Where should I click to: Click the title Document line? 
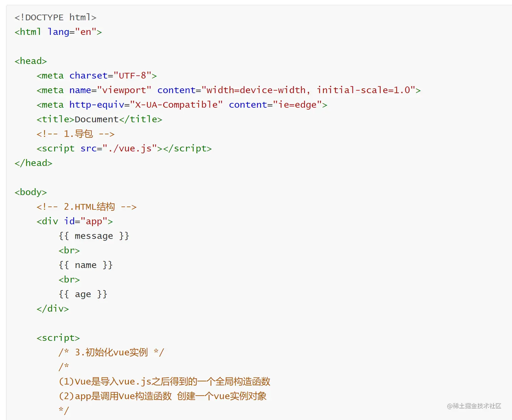(99, 119)
